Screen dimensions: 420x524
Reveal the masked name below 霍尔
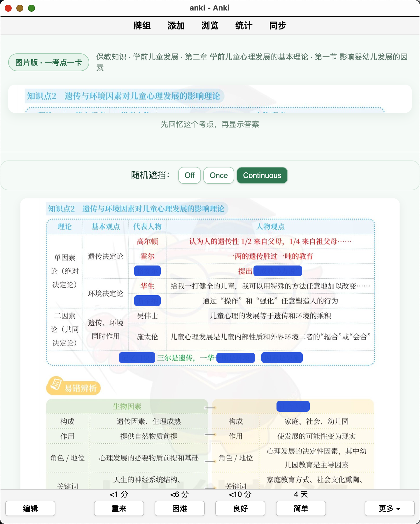click(x=147, y=271)
